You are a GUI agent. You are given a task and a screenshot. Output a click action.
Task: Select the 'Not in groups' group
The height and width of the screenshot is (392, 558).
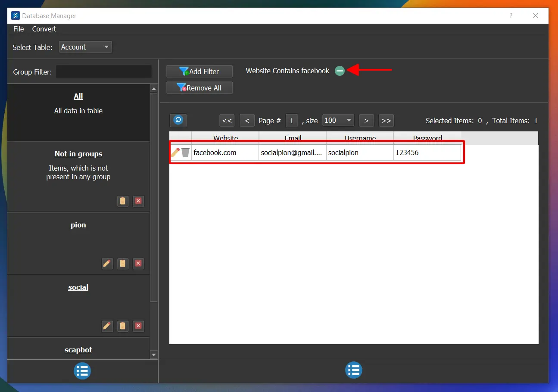(x=78, y=177)
